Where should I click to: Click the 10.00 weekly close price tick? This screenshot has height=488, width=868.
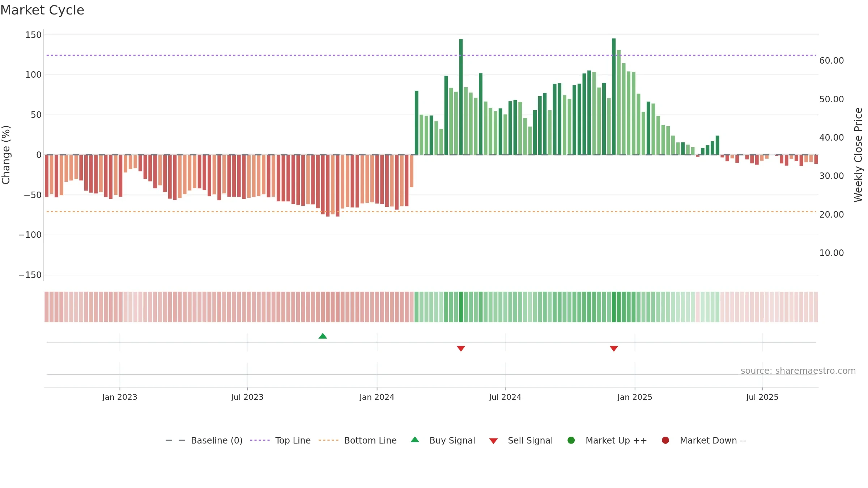pyautogui.click(x=831, y=253)
